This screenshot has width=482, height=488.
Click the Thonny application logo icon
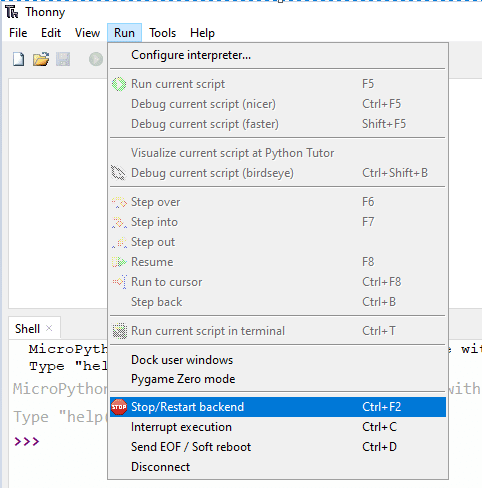point(12,12)
